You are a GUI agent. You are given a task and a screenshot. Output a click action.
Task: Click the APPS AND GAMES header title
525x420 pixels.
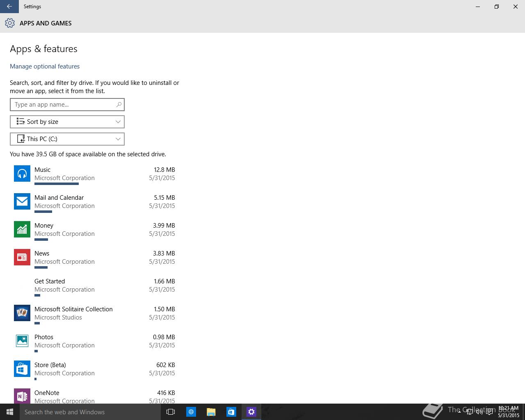point(46,23)
